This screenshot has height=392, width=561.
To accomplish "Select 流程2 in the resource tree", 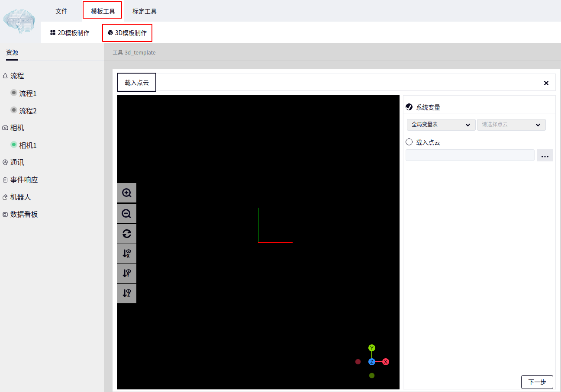I will (28, 111).
